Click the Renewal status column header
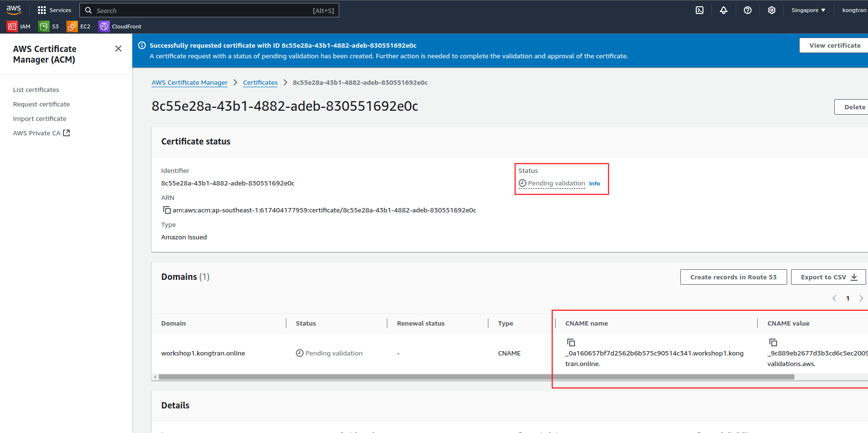 [421, 323]
